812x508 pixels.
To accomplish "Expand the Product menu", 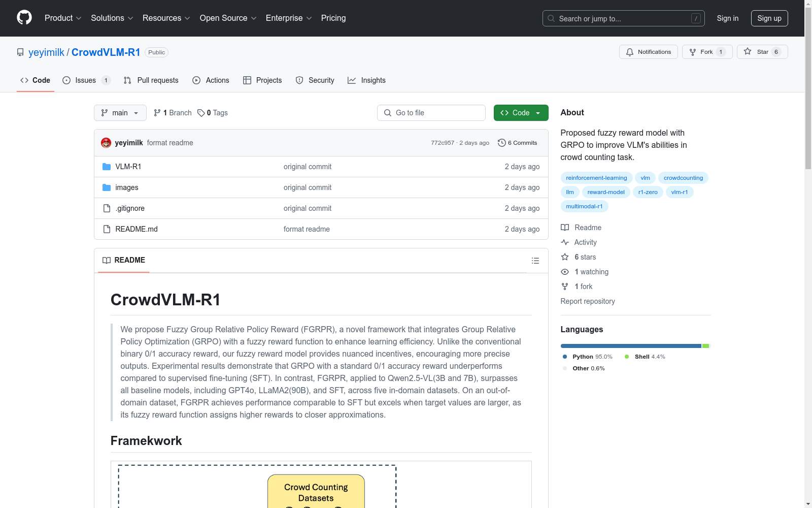I will tap(63, 18).
